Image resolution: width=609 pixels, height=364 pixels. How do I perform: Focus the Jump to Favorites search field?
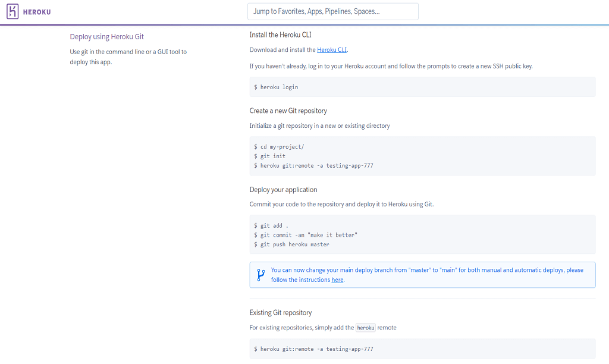point(333,11)
